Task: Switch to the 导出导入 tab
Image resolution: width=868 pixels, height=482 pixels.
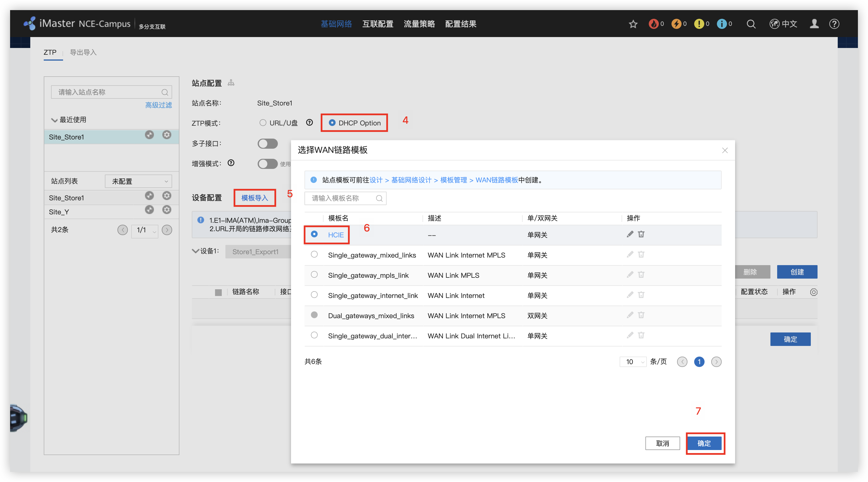Action: [83, 52]
